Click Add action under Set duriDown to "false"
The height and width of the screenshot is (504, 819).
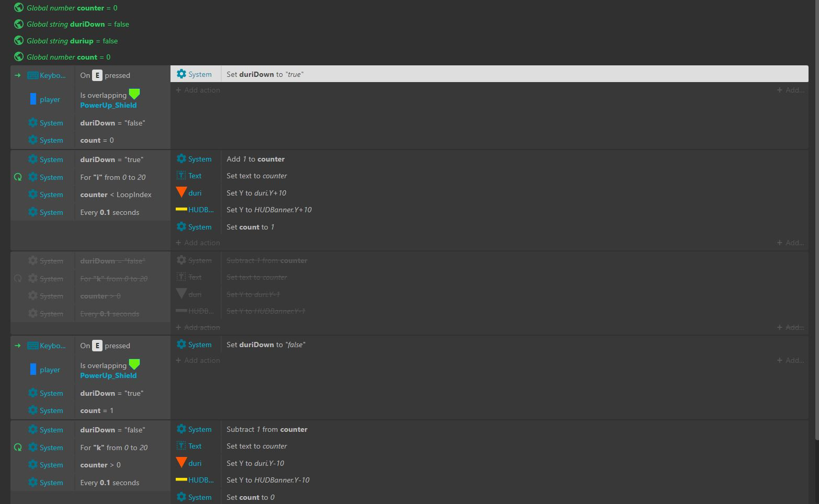pyautogui.click(x=198, y=360)
